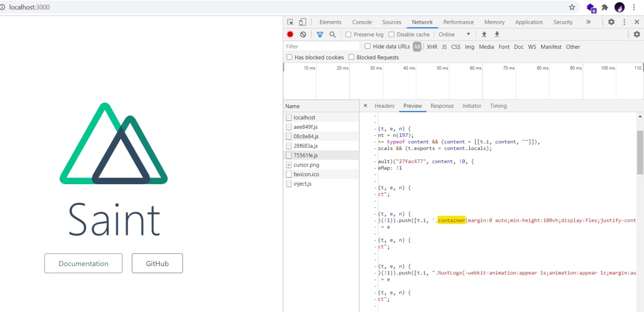Select the 28f683a.js request
Viewport: 644px width, 312px height.
coord(321,146)
